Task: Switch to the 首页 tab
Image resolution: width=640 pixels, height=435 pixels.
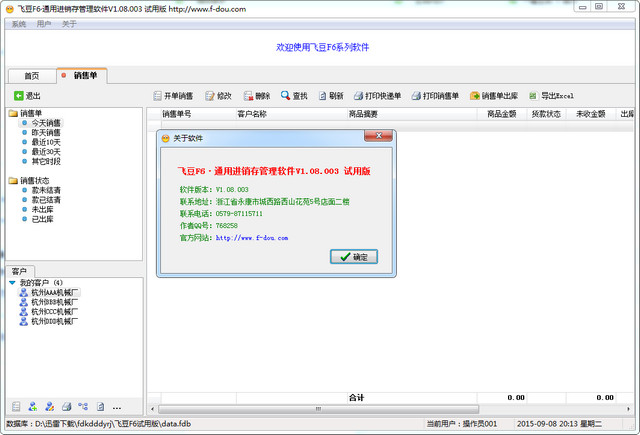Action: click(32, 76)
